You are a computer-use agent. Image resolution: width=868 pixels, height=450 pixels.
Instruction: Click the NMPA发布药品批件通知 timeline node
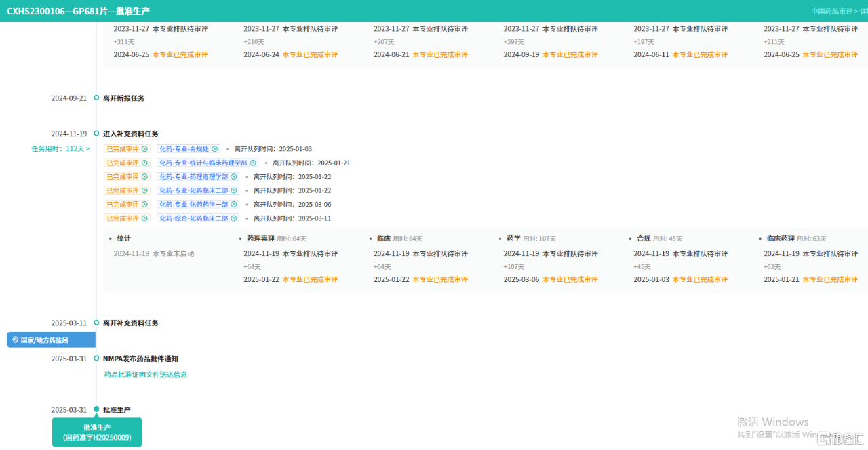click(96, 359)
